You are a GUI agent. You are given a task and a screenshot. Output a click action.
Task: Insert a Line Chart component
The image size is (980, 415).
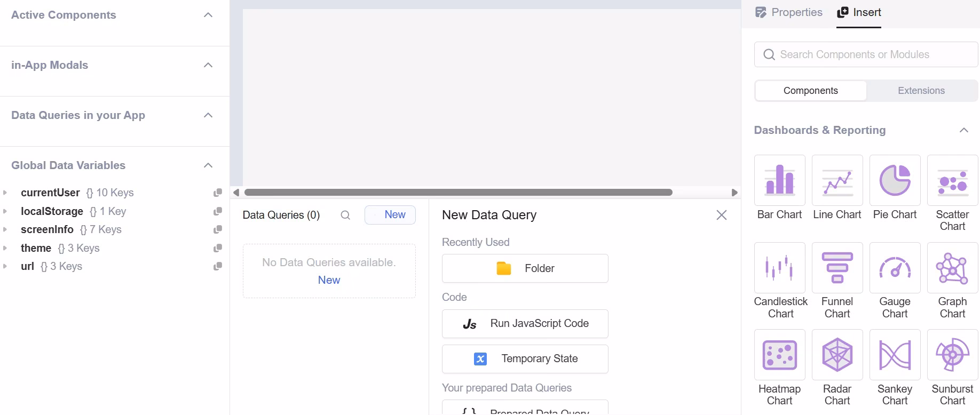pyautogui.click(x=837, y=180)
